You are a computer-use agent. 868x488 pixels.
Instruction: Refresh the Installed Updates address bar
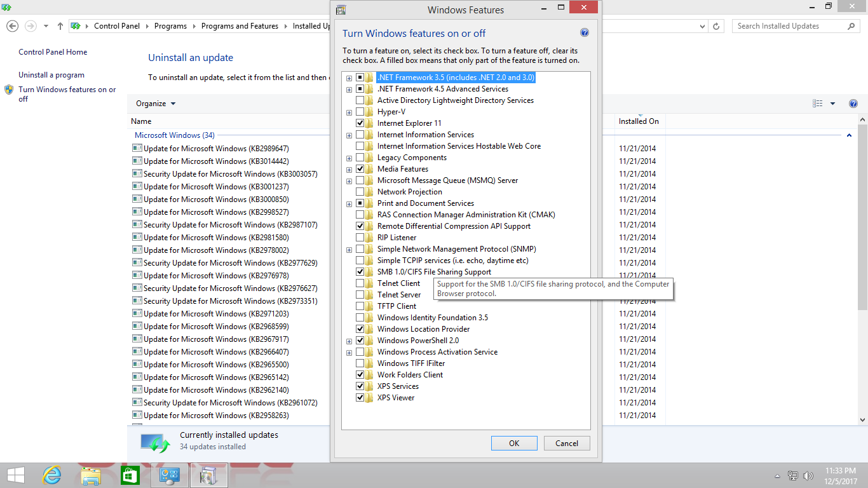tap(716, 26)
